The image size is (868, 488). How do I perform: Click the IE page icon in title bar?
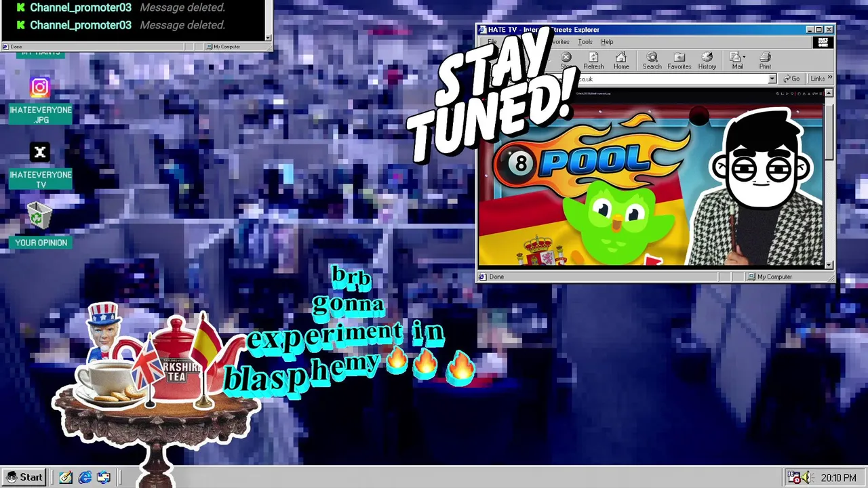coord(482,30)
